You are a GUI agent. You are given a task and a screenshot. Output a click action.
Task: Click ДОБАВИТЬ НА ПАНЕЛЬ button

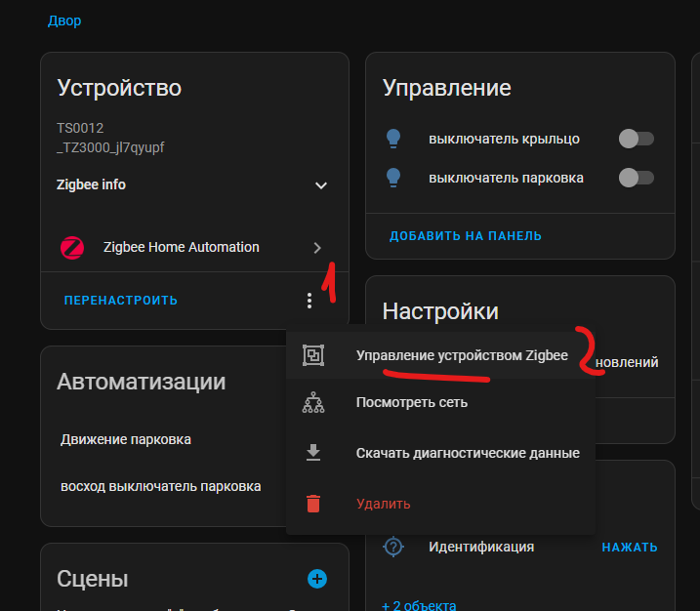click(x=466, y=236)
